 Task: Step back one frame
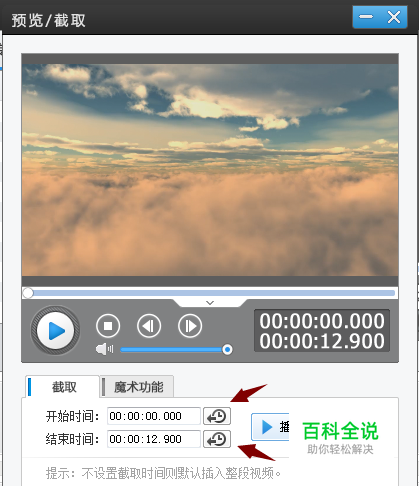point(149,326)
